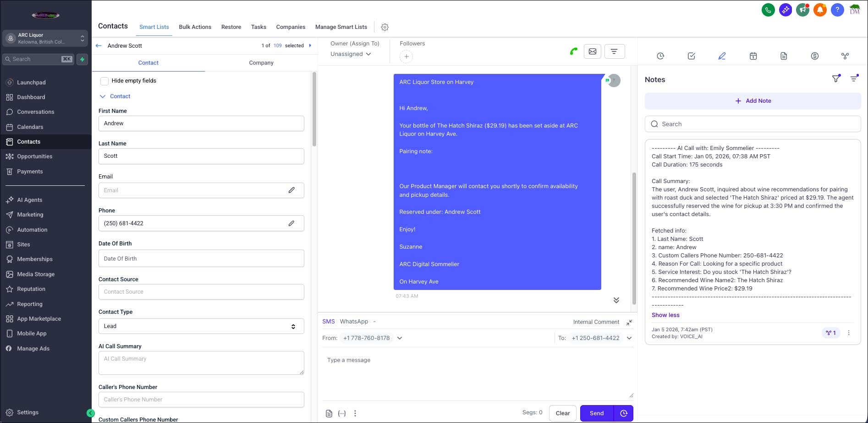
Task: Open the email compose icon
Action: (x=592, y=51)
